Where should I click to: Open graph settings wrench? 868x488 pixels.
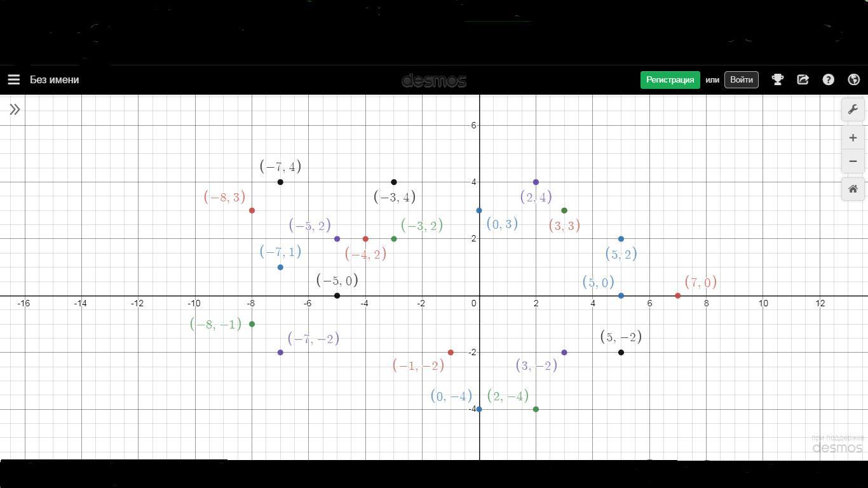click(853, 109)
